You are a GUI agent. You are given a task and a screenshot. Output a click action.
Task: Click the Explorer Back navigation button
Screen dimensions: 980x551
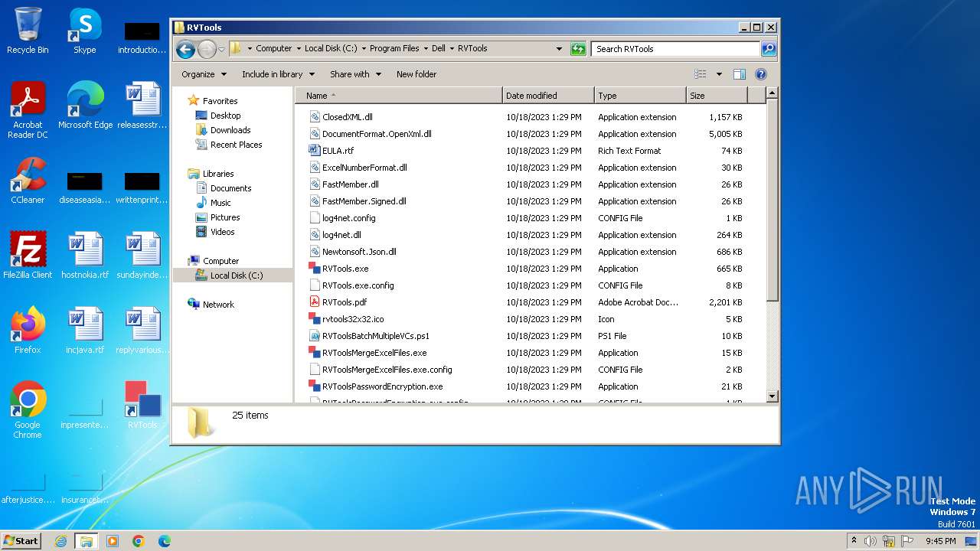pos(185,50)
